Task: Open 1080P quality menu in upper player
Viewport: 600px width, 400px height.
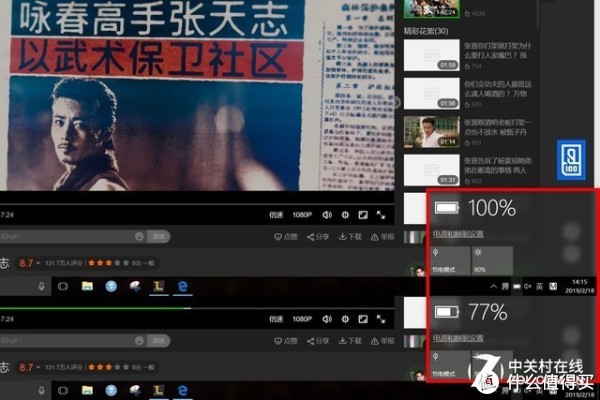Action: 302,215
